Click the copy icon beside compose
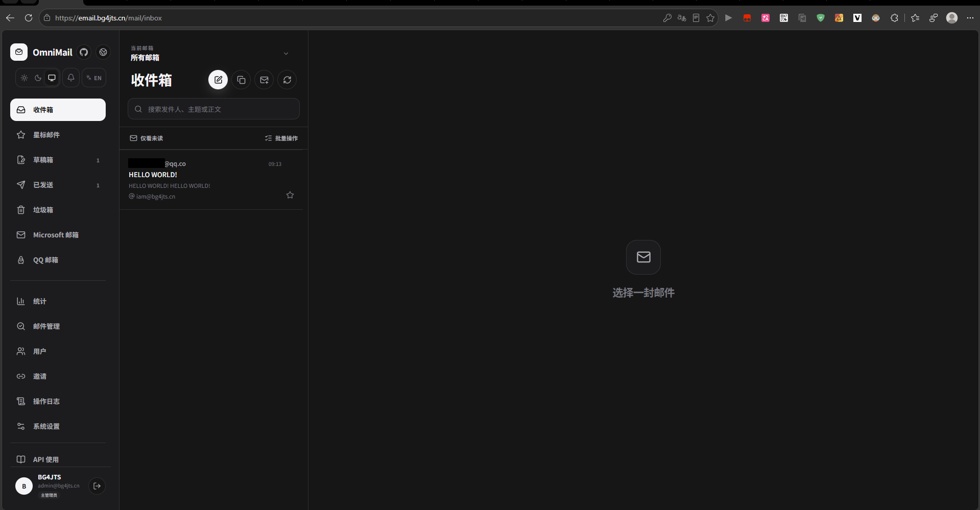 pos(241,80)
